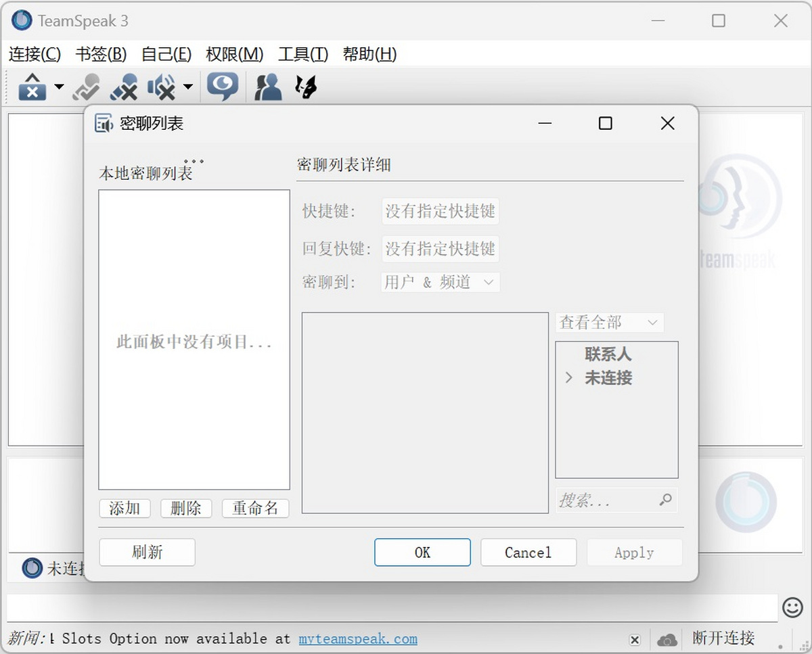Click the 重命名 button
Screen dimensions: 812x654
(255, 508)
